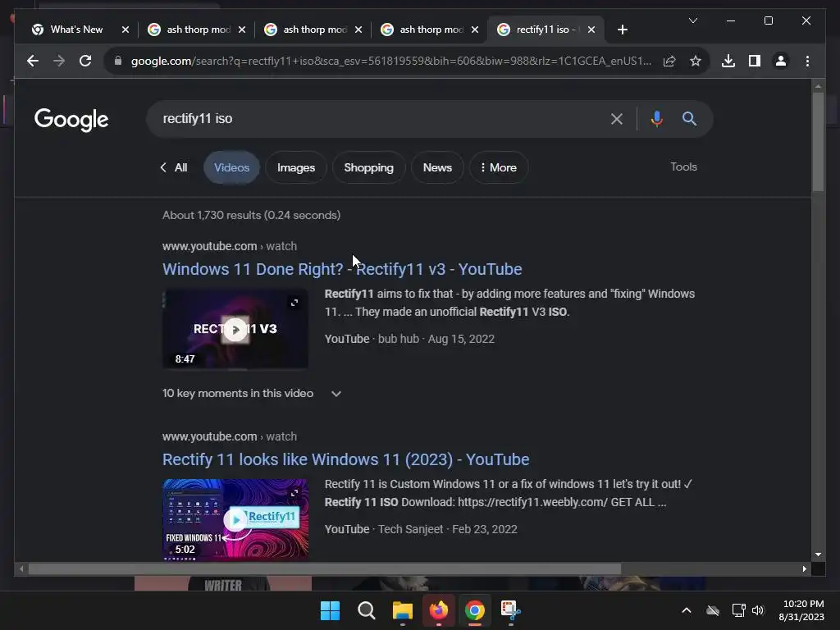Click the address bar URL
Screen dimensions: 840x630
click(x=391, y=61)
